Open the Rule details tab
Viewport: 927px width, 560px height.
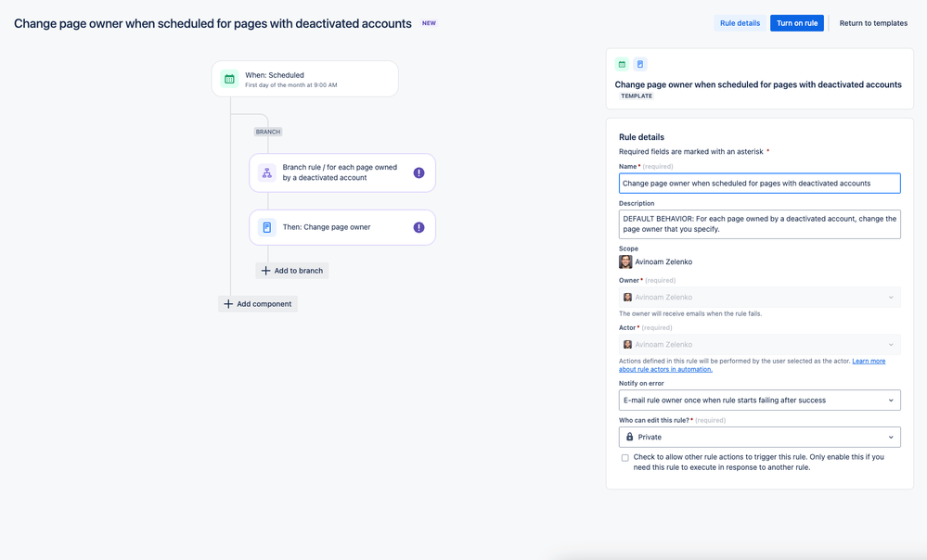pos(740,23)
